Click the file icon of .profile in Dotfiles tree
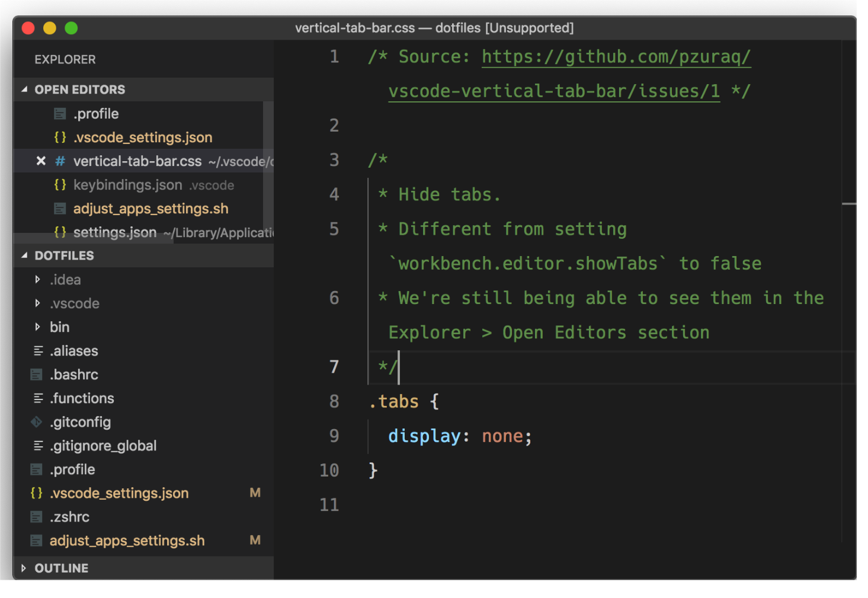868x598 pixels. [36, 469]
